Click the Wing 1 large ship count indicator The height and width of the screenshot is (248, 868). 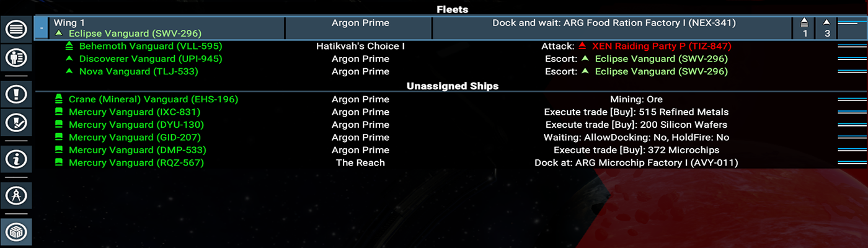coord(805,28)
